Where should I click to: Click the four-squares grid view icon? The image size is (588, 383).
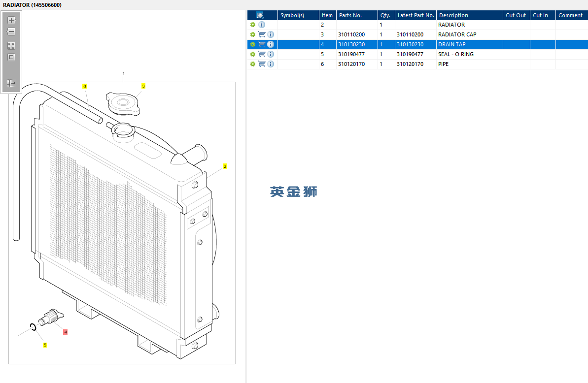11,46
